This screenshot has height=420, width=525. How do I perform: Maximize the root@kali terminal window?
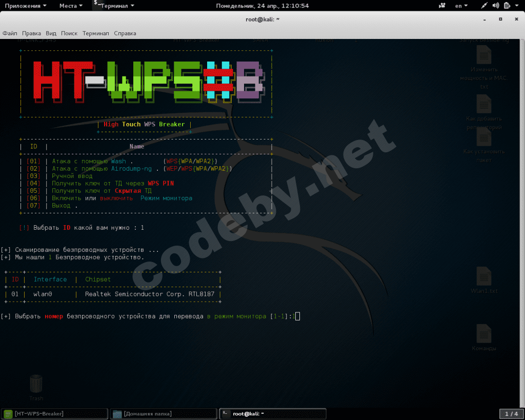coord(500,19)
